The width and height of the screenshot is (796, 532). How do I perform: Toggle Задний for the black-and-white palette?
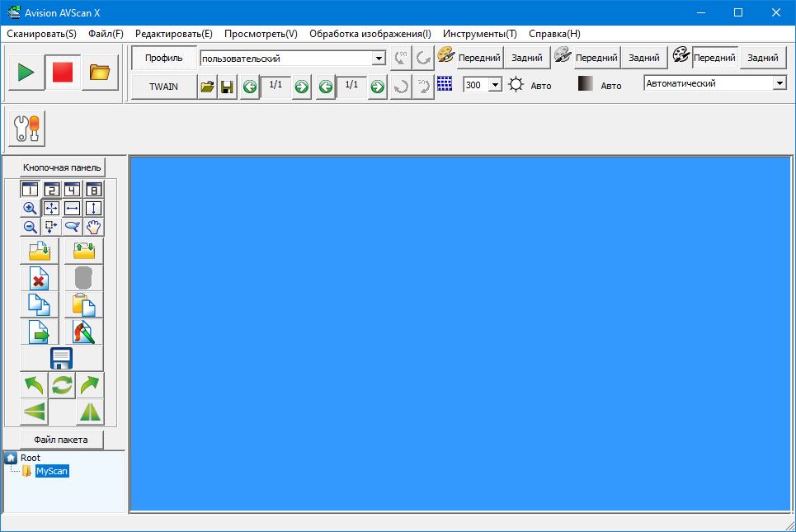(x=763, y=58)
